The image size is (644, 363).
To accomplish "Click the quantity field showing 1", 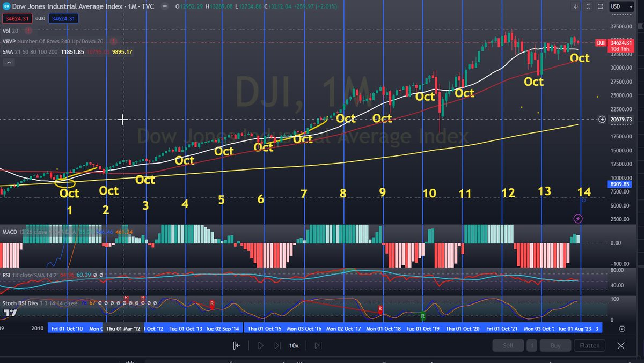I will point(531,345).
